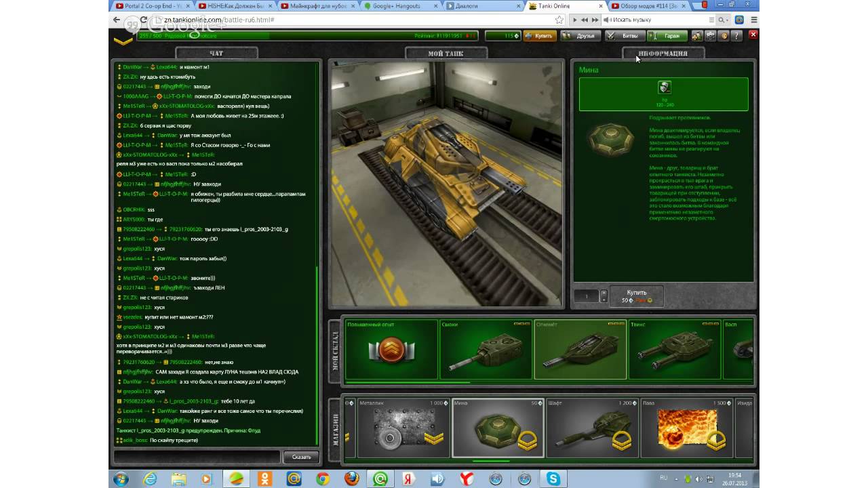868x488 pixels.
Task: Open the Битвы battles list
Action: (624, 35)
